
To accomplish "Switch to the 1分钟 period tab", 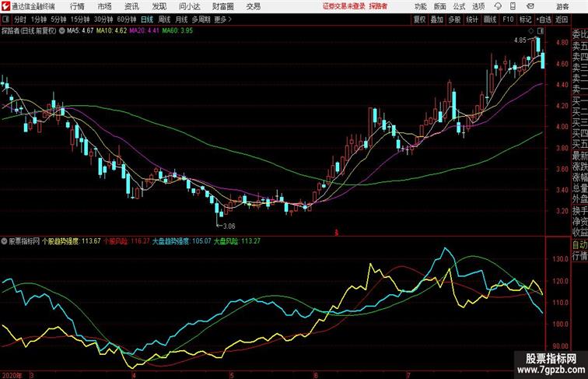I will pos(39,19).
